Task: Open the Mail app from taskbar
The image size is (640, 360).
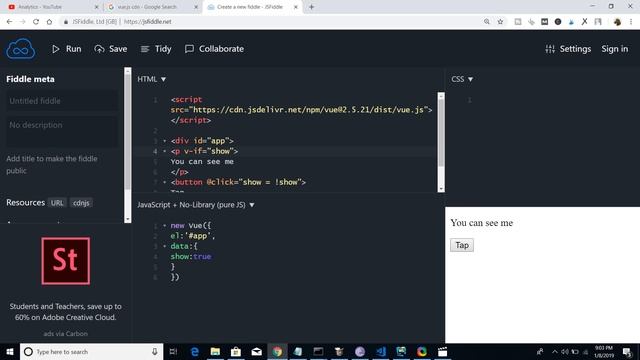Action: point(256,351)
